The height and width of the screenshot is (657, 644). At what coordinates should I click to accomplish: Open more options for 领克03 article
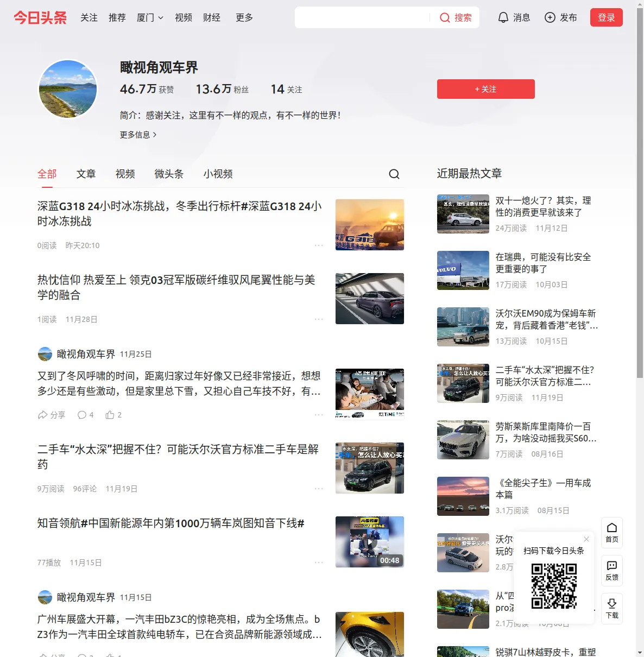pos(319,319)
